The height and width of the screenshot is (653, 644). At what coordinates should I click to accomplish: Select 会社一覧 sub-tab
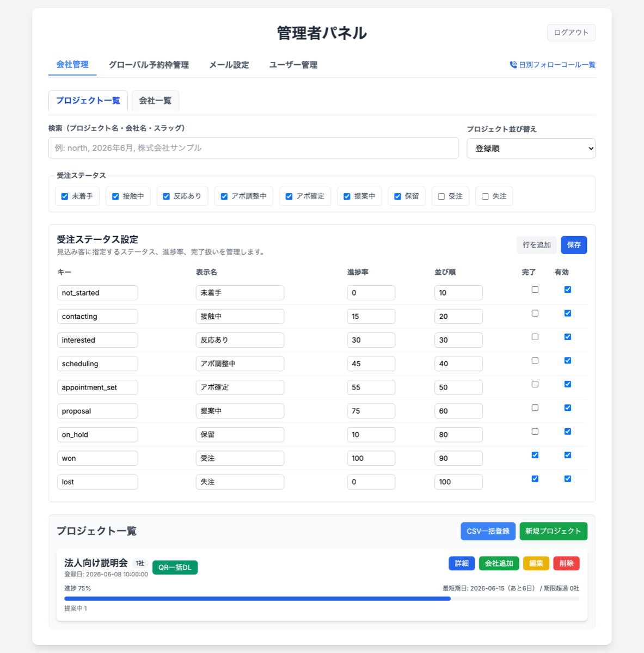(x=155, y=101)
